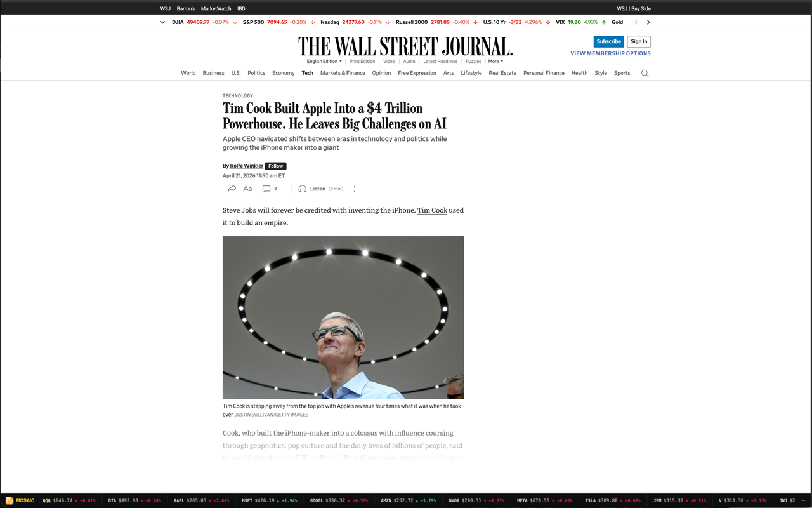This screenshot has width=812, height=508.
Task: Click AMZN in the bottom ticker
Action: pyautogui.click(x=409, y=500)
